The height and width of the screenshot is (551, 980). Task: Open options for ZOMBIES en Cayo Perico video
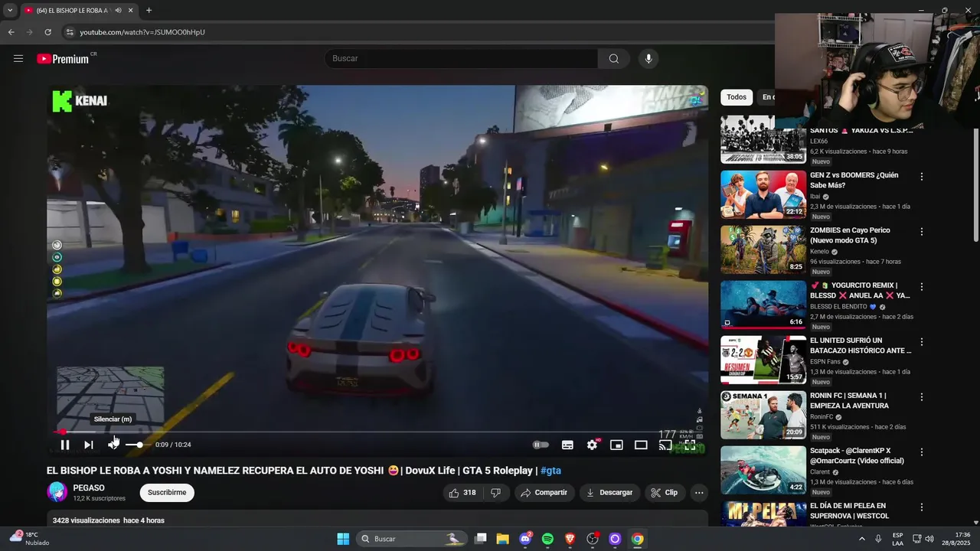(x=922, y=232)
